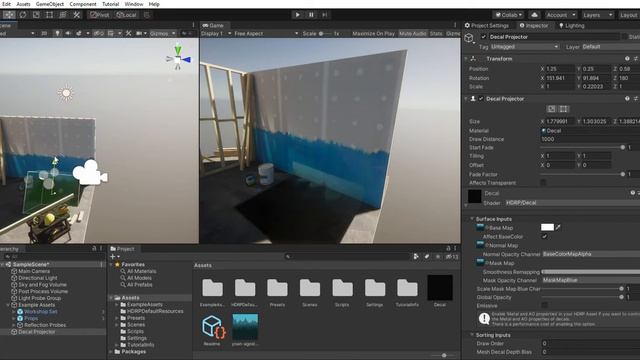The image size is (640, 360).
Task: Uncheck the Affect BaseColor checkbox
Action: point(544,236)
